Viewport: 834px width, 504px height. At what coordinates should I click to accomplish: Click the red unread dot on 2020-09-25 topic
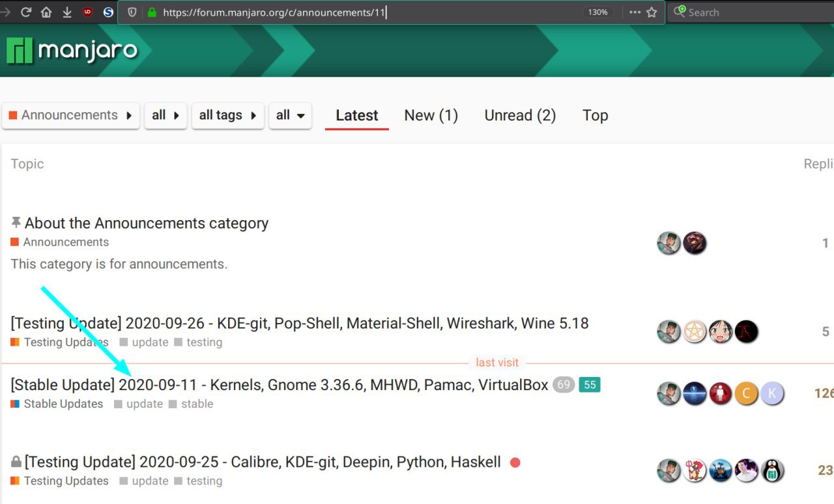click(515, 463)
